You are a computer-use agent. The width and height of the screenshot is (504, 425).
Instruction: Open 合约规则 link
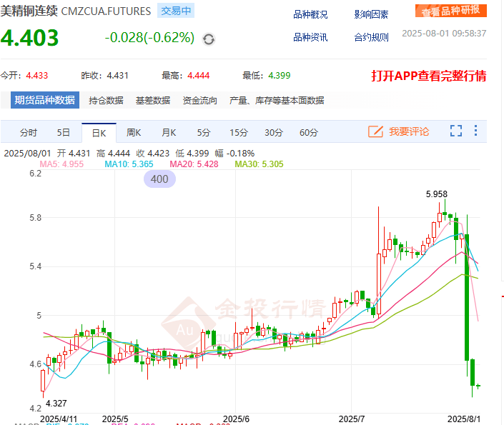[371, 37]
